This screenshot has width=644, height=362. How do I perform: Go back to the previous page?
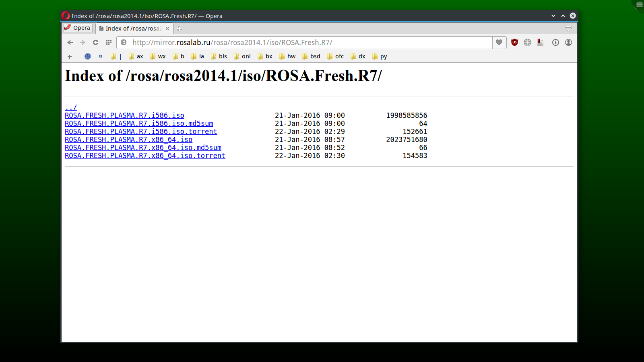pyautogui.click(x=70, y=43)
